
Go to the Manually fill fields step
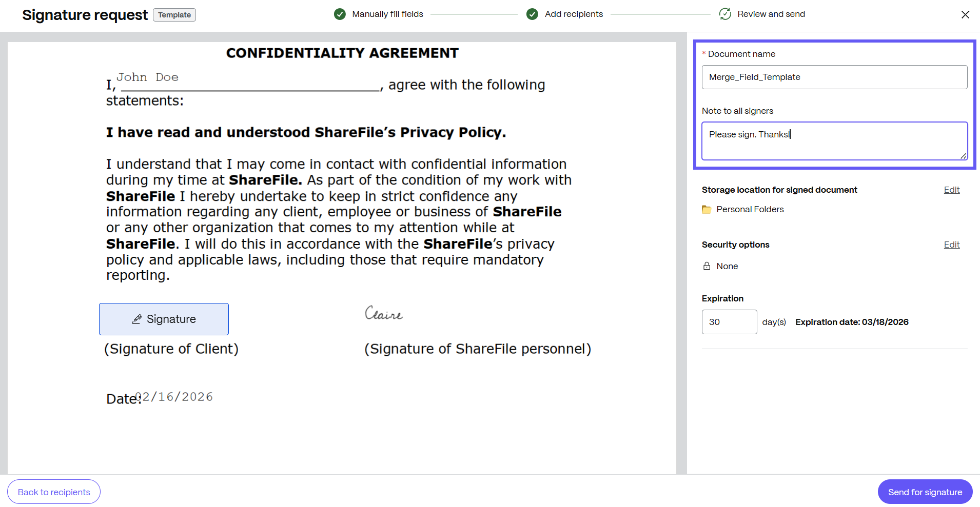pos(387,14)
